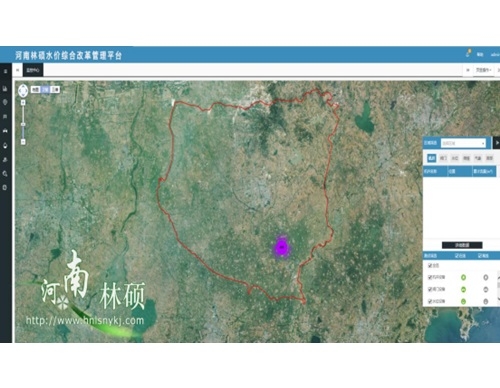This screenshot has height=388, width=500.
Task: Click the map zoom slider handle
Action: [23, 124]
